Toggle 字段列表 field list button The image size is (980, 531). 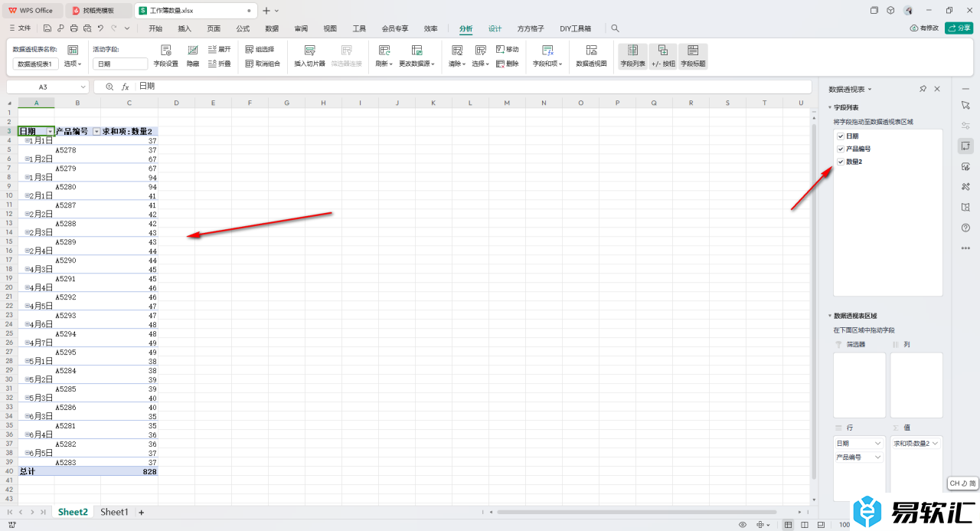click(x=632, y=57)
